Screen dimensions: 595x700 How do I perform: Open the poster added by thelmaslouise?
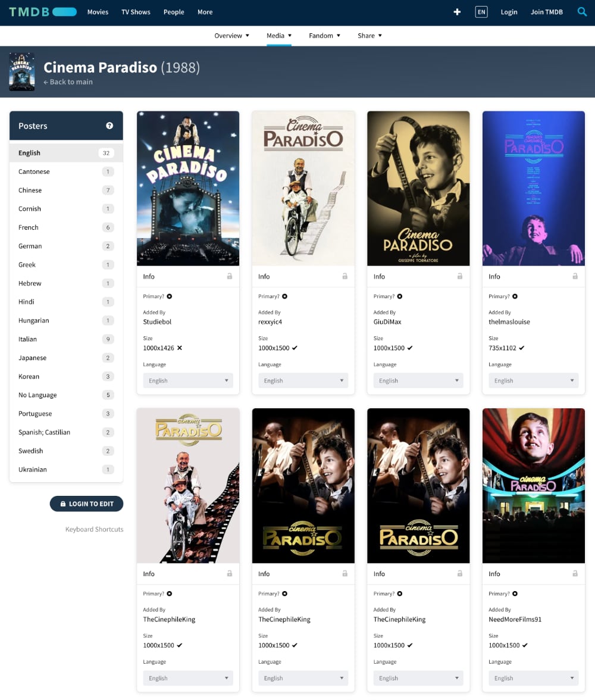click(533, 188)
